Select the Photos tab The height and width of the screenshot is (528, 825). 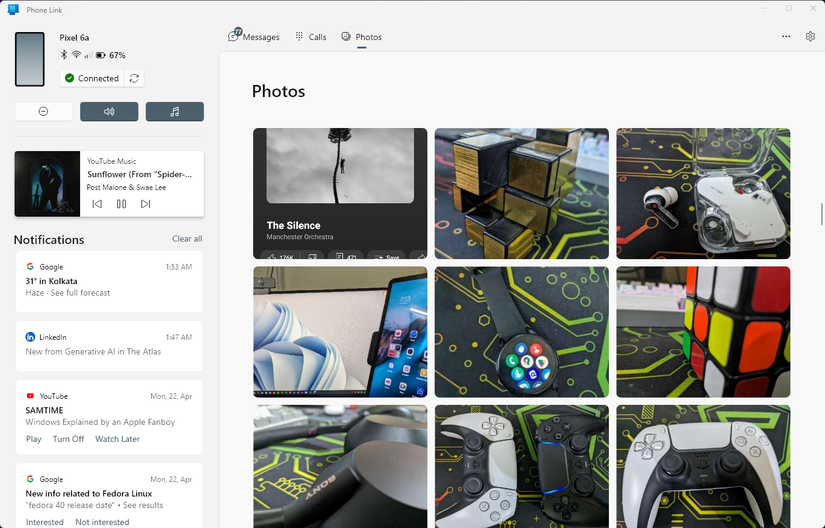[x=361, y=37]
